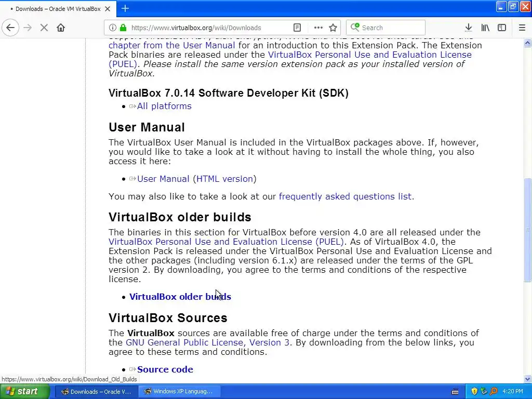Open the Firefox home page
532x399 pixels.
point(61,28)
